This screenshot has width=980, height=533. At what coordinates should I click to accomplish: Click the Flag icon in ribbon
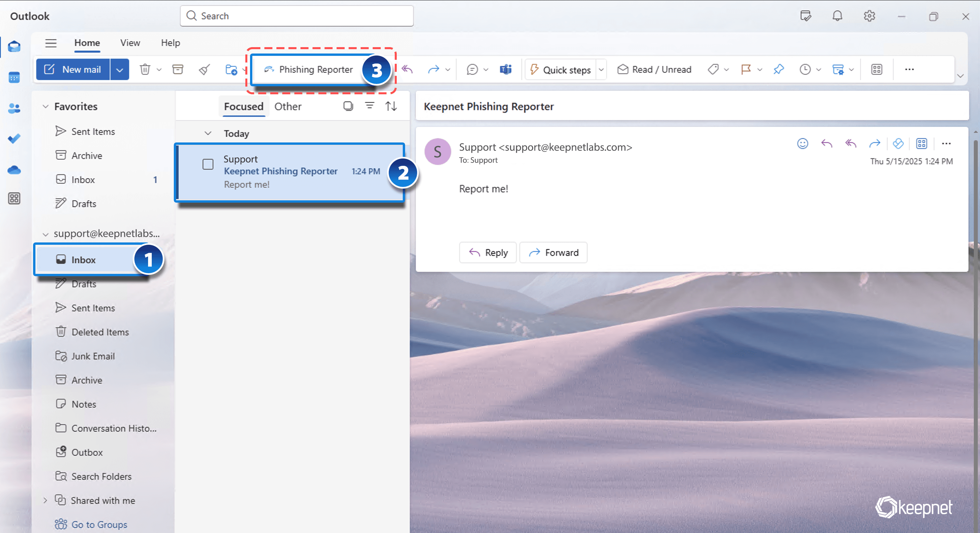click(x=746, y=70)
